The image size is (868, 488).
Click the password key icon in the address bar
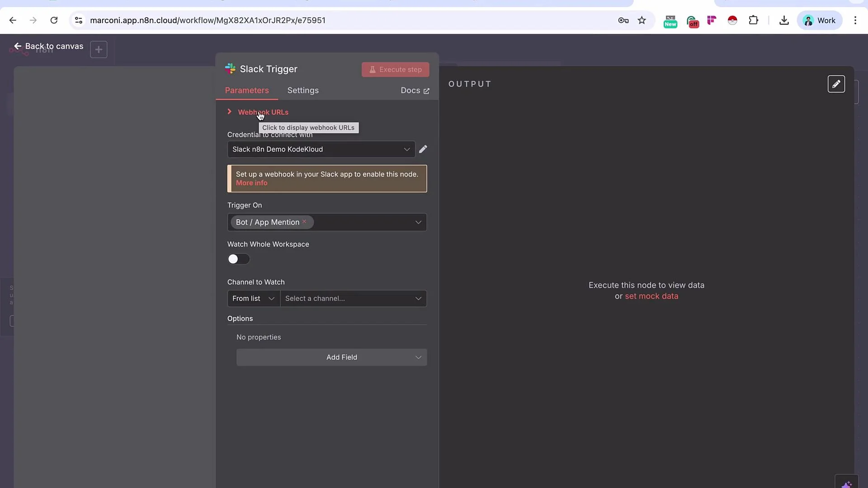pyautogui.click(x=623, y=20)
